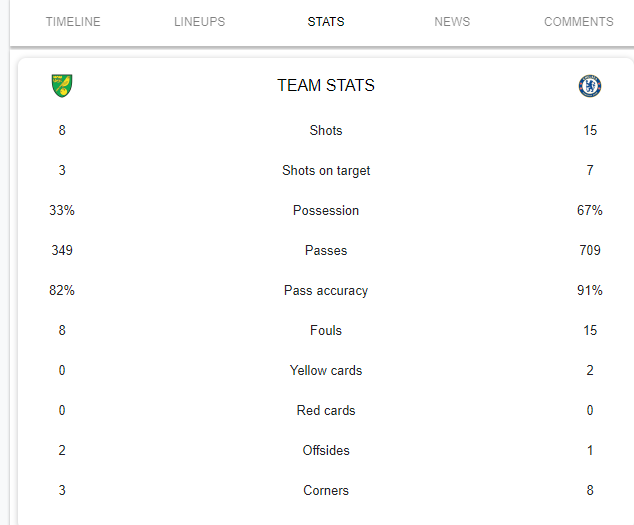This screenshot has height=525, width=634.
Task: Open the TIMELINE tab
Action: coord(73,21)
